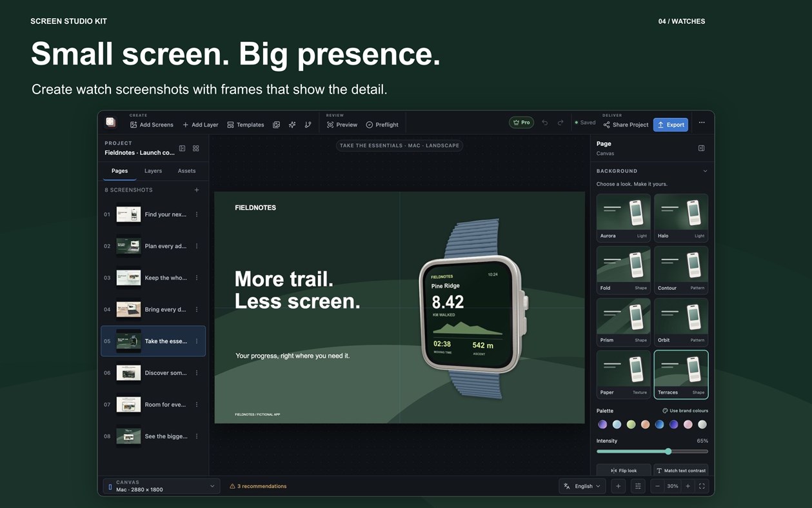Run the Preflight check

pyautogui.click(x=382, y=125)
